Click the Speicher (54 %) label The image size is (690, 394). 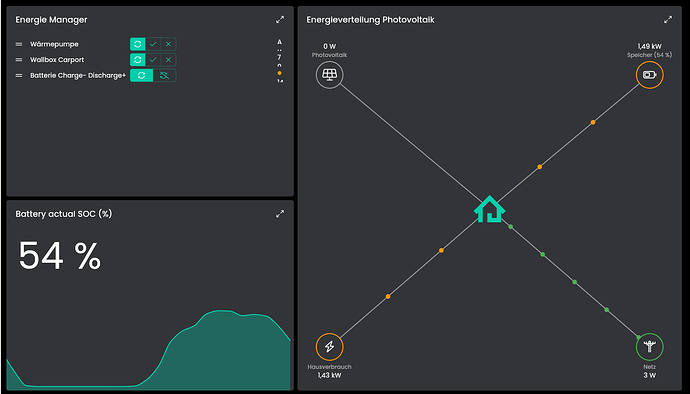pyautogui.click(x=650, y=55)
